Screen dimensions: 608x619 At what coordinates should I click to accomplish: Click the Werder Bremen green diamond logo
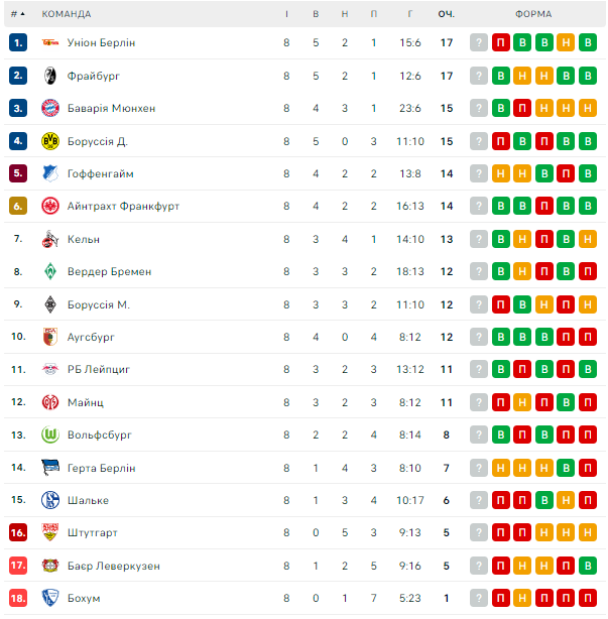tap(50, 271)
